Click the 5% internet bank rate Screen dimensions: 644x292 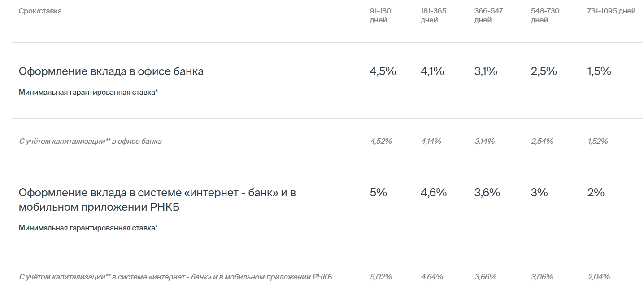(x=378, y=193)
